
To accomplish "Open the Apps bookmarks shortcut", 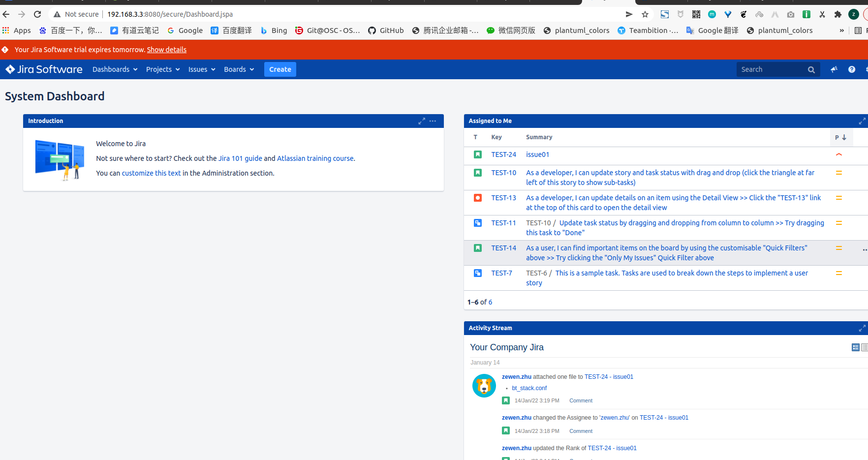I will tap(17, 31).
